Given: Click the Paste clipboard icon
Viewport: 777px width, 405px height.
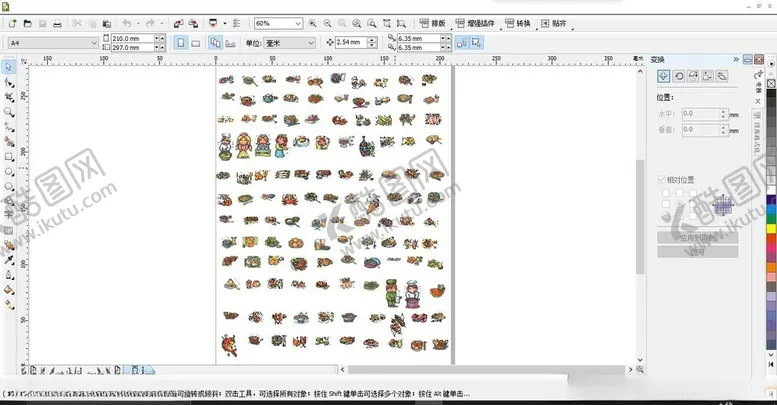Looking at the screenshot, I should pyautogui.click(x=107, y=23).
